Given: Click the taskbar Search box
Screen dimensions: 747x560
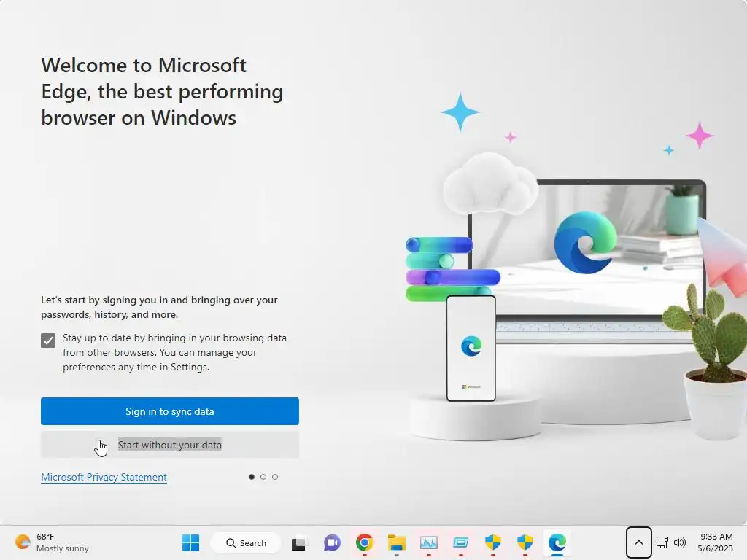Looking at the screenshot, I should coord(246,542).
